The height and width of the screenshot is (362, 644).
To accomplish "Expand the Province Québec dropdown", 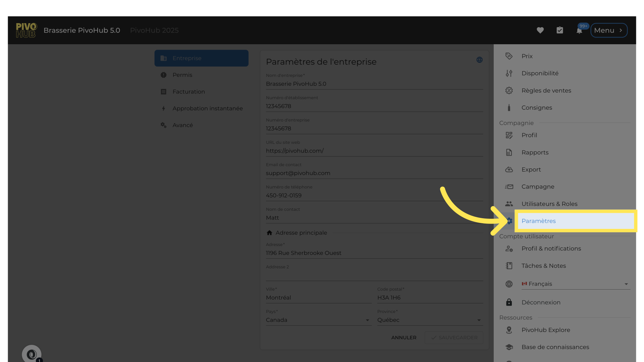I will click(x=429, y=320).
